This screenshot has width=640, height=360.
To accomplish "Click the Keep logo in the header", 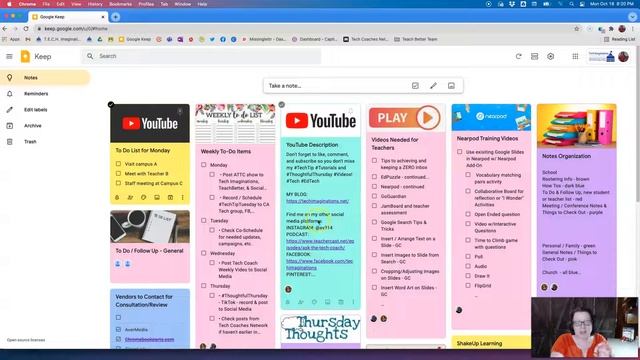I will point(25,56).
